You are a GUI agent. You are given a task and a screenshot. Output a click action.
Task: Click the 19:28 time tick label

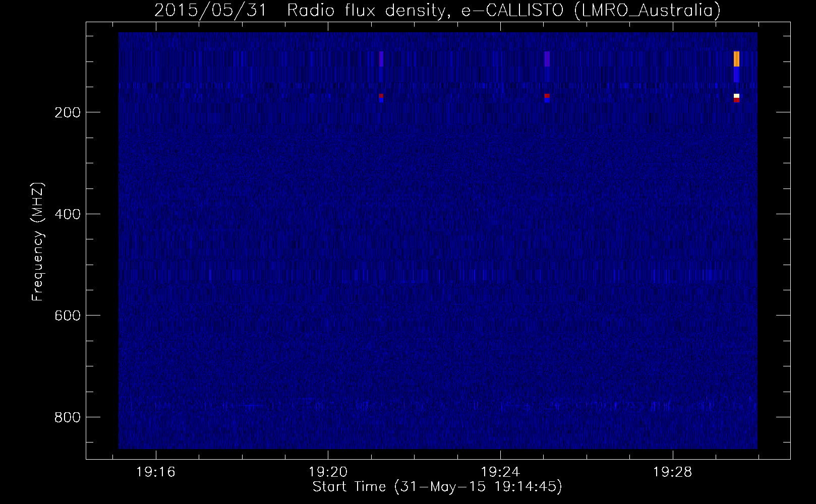(673, 472)
